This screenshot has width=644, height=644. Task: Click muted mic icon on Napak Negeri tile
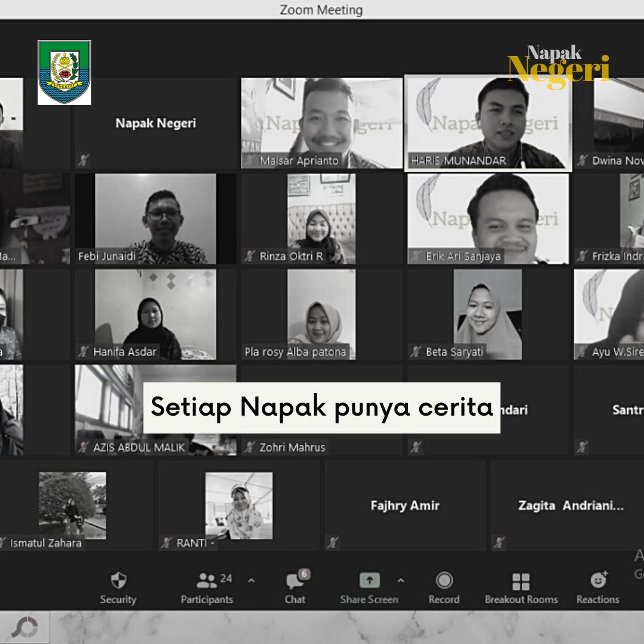tap(83, 160)
